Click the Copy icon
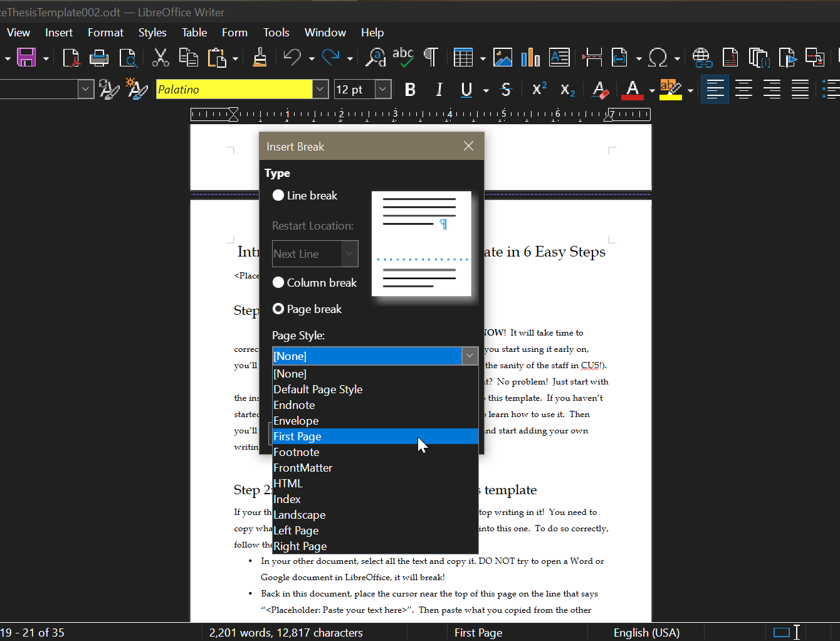 [x=188, y=58]
